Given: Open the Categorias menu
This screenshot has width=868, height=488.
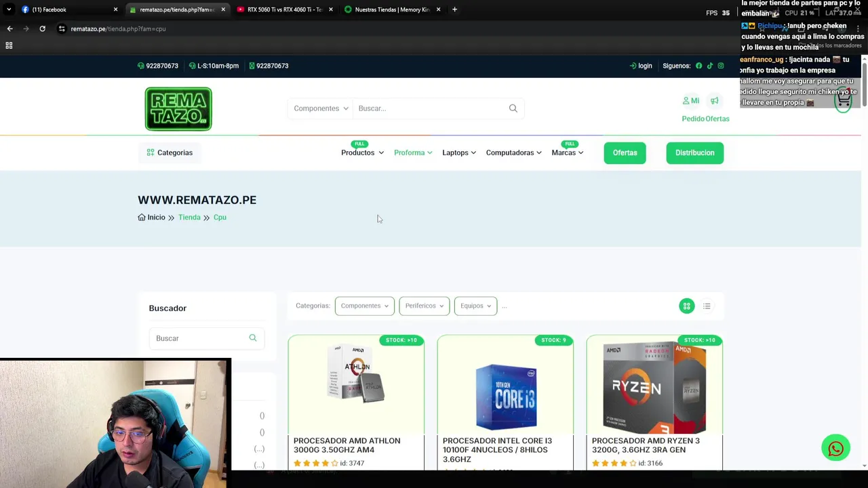Looking at the screenshot, I should pyautogui.click(x=170, y=152).
